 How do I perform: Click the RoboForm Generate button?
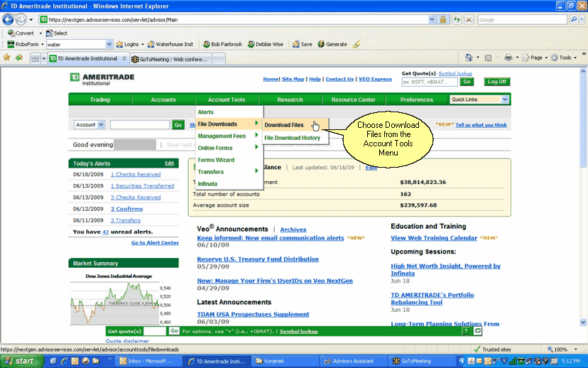click(x=332, y=44)
